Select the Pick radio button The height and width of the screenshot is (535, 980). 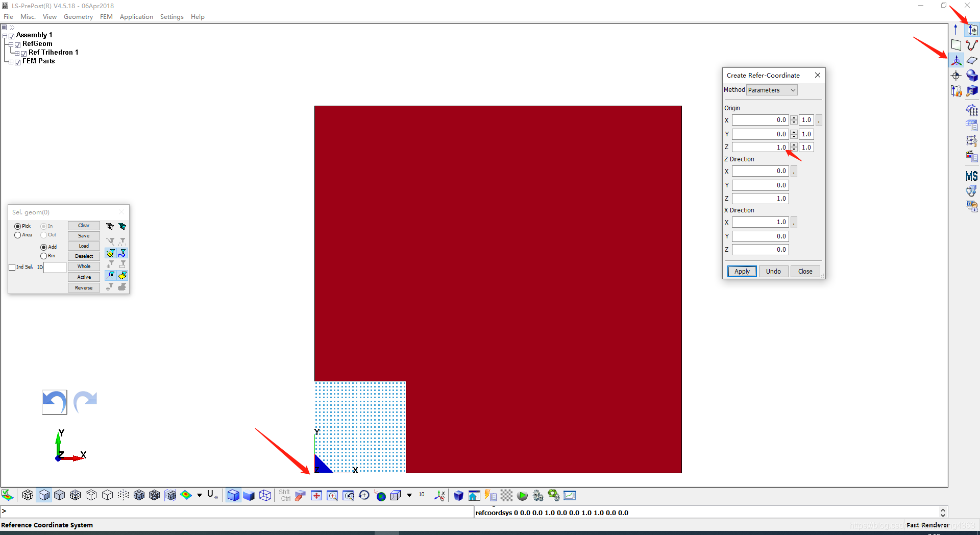(17, 226)
